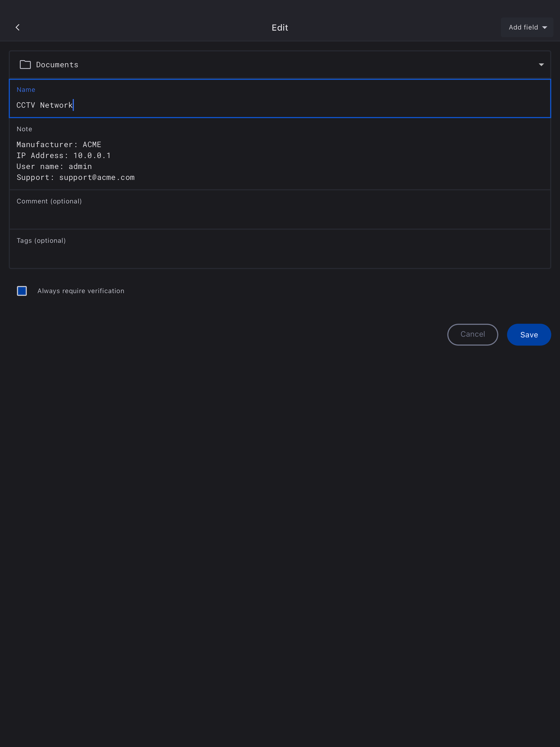
Task: Expand the Documents folder selector arrow
Action: click(x=541, y=65)
